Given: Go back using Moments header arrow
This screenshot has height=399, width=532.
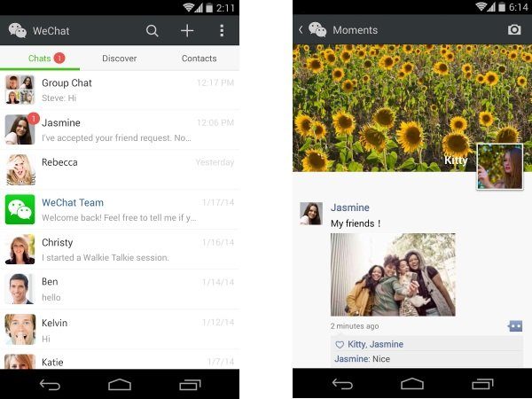Looking at the screenshot, I should (301, 30).
